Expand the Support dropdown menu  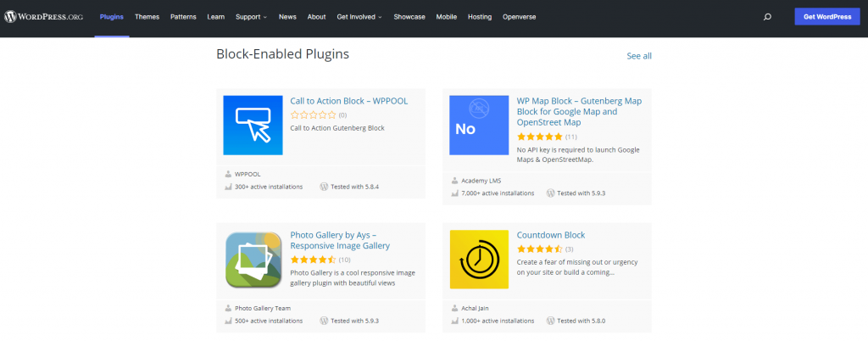pyautogui.click(x=251, y=17)
